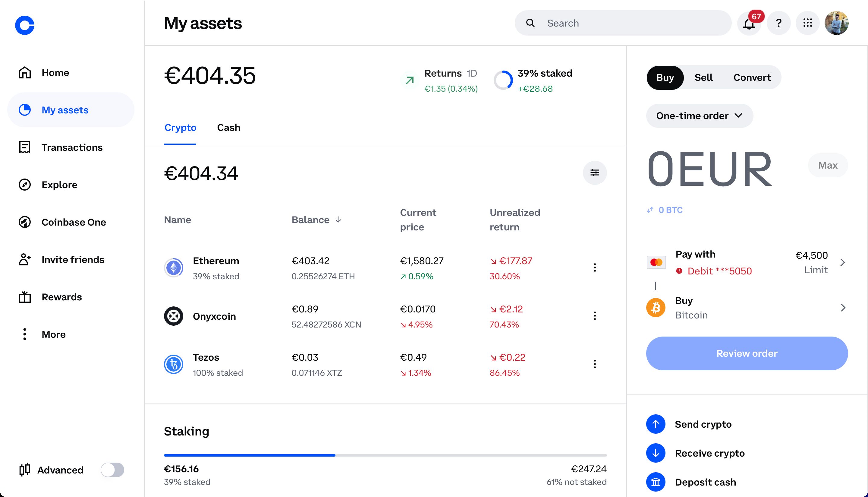Screen dimensions: 868x497
Task: Open Tezos row three-dot menu
Action: (594, 364)
